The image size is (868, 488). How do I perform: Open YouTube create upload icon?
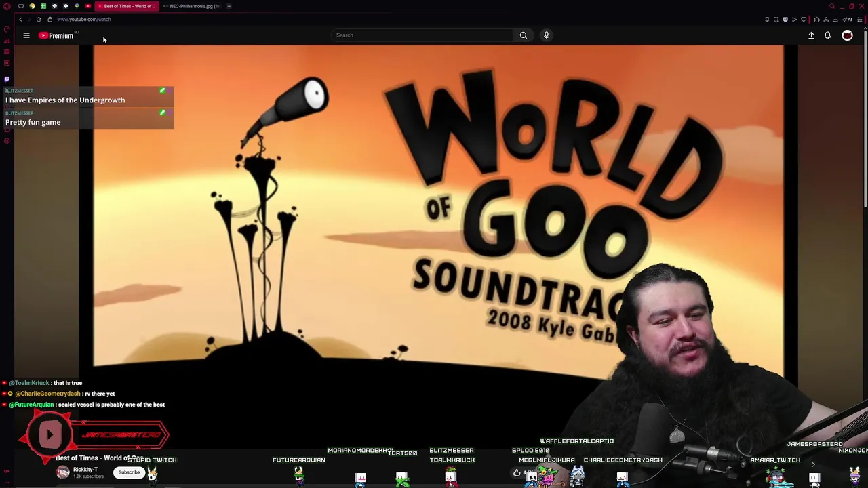[x=811, y=35]
